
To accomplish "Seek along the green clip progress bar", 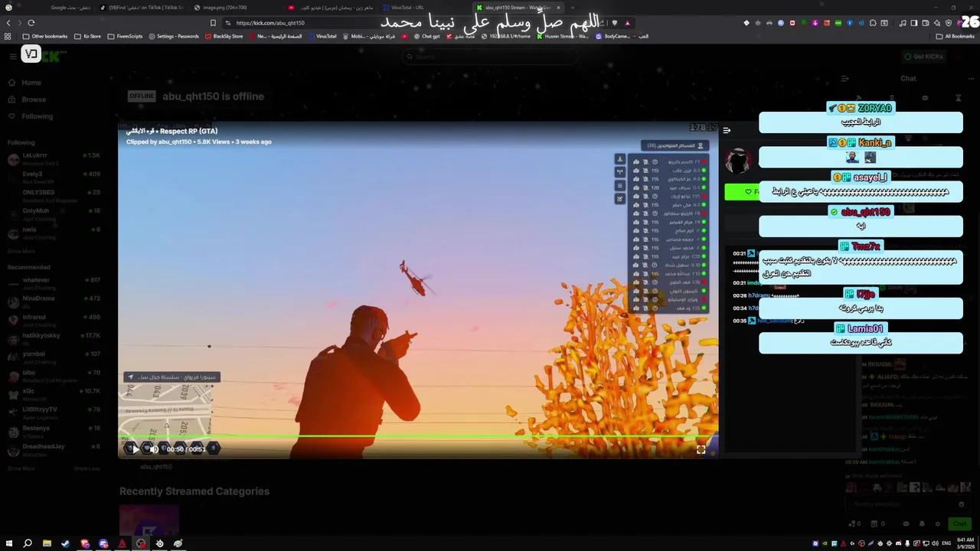I will [x=418, y=438].
